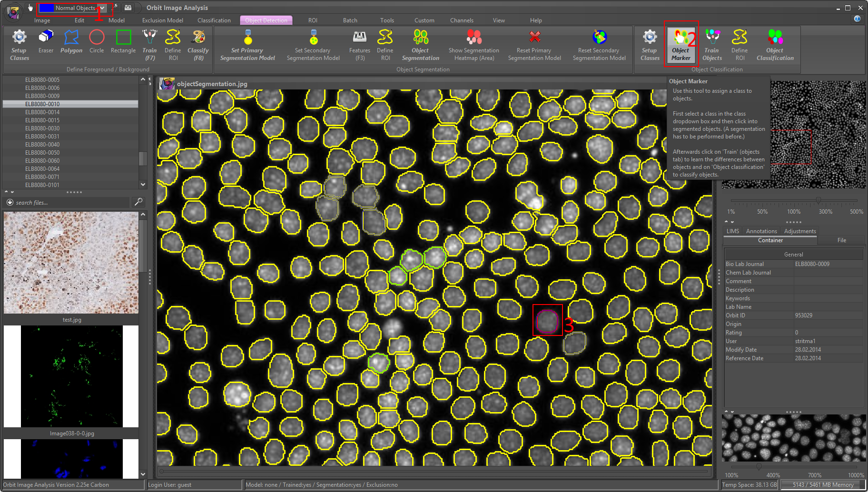Viewport: 868px width, 492px height.
Task: Click Define ROI in Object Segmentation group
Action: [385, 46]
